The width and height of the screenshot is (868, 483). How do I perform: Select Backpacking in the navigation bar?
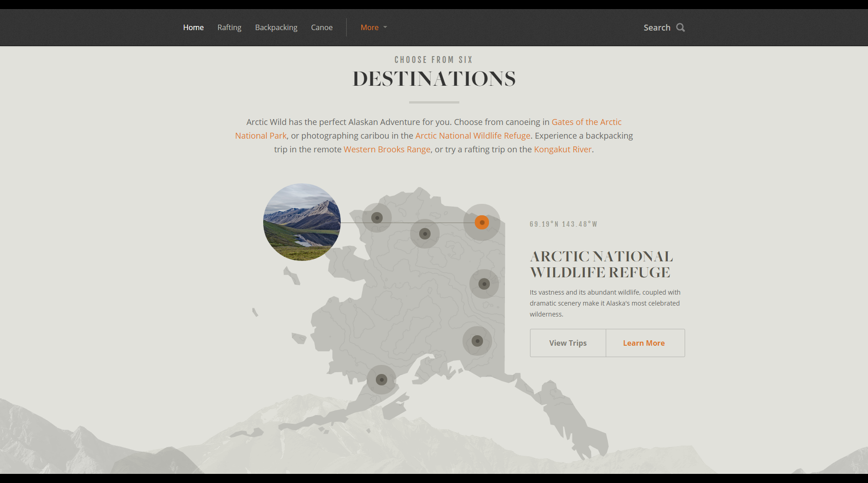276,27
